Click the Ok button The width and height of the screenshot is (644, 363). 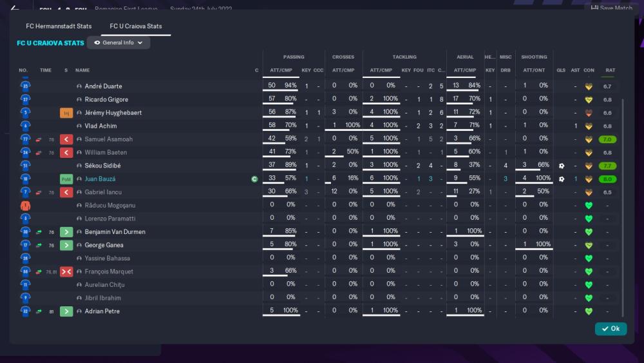(x=610, y=329)
